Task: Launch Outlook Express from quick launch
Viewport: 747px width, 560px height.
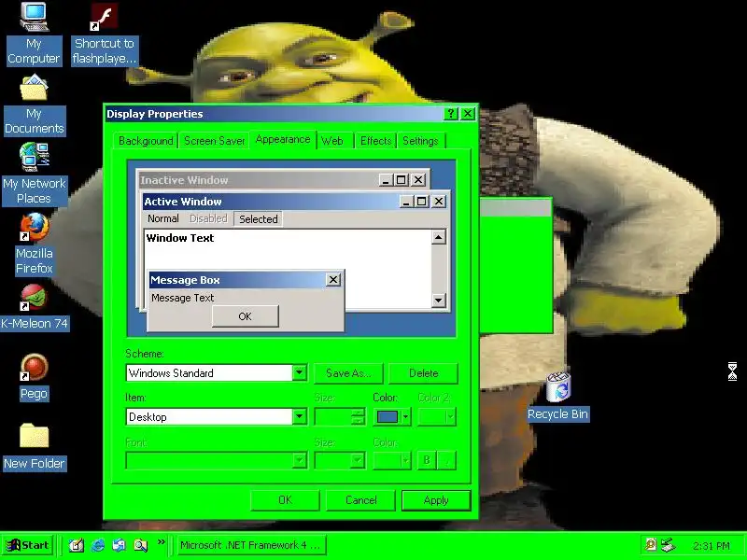Action: tap(120, 545)
